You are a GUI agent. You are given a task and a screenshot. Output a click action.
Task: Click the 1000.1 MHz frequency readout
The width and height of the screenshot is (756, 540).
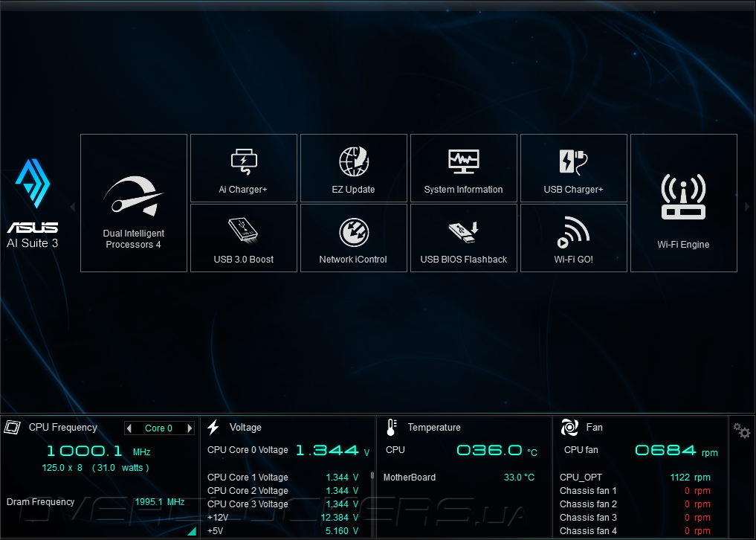(98, 451)
